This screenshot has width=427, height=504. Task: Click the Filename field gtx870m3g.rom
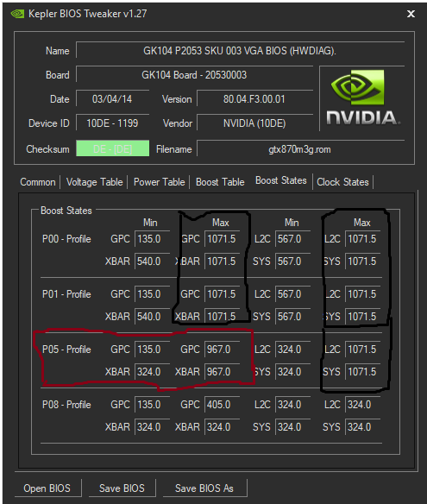click(x=300, y=149)
